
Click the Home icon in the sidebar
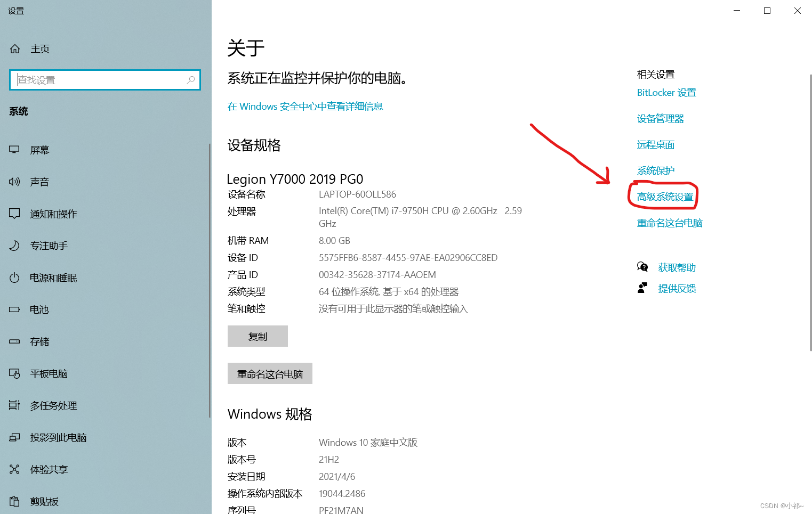click(15, 48)
